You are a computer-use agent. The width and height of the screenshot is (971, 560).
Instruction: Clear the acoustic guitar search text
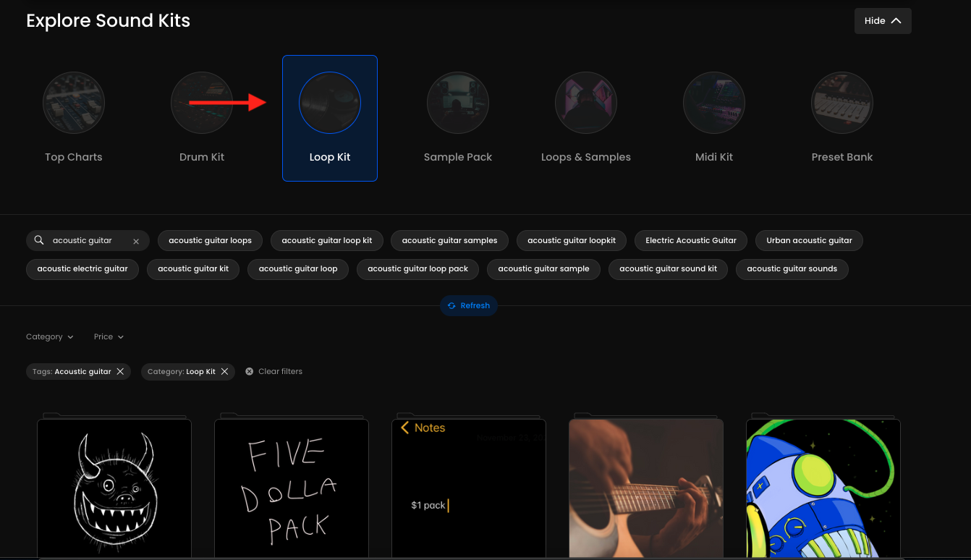[136, 241]
